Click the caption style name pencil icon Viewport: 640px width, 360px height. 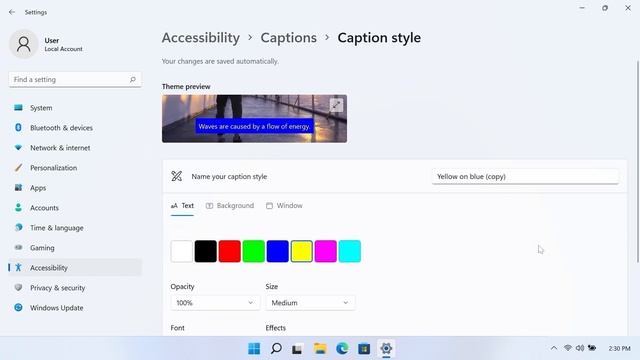point(177,176)
